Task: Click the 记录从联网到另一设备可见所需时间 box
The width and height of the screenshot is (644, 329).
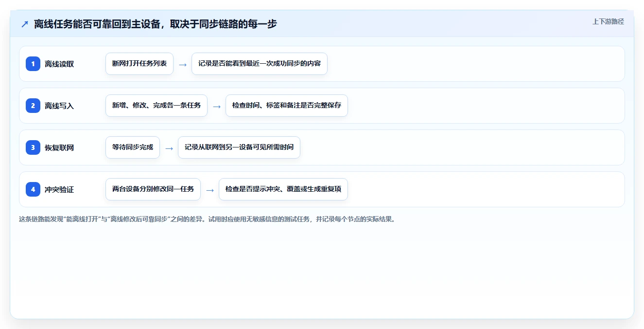Action: 239,147
